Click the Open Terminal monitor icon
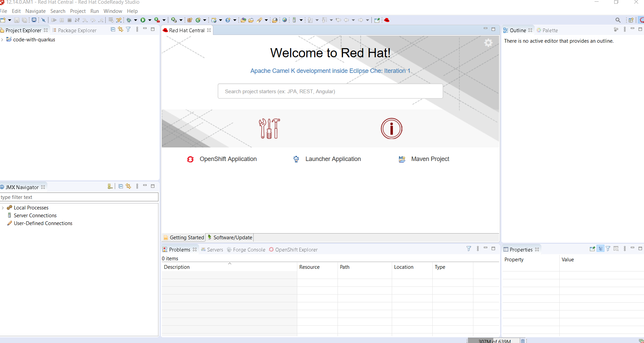 34,20
